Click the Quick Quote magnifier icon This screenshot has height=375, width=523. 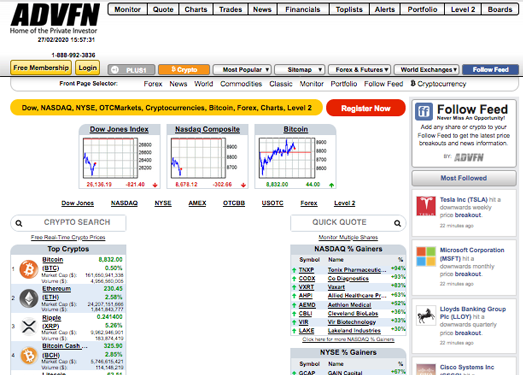tap(397, 223)
